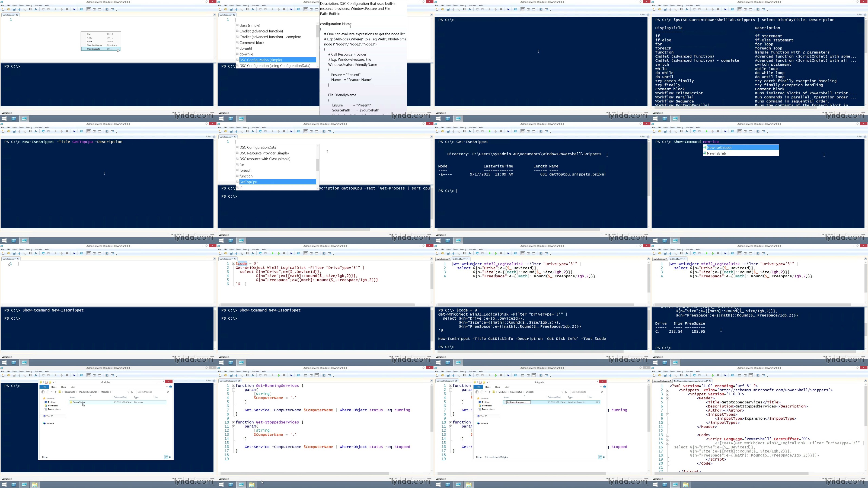Collapse line 2 param block in full ServiceStatus editor
The width and height of the screenshot is (868, 488).
pos(233,390)
